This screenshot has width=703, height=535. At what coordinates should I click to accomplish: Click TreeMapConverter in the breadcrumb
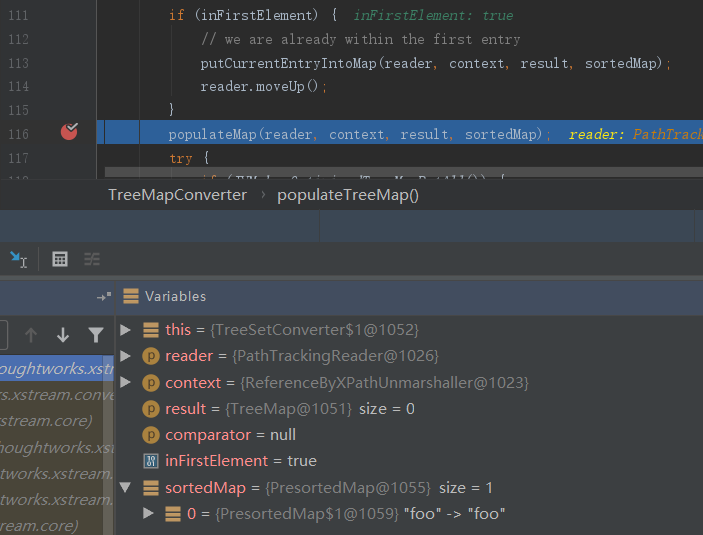pos(177,195)
